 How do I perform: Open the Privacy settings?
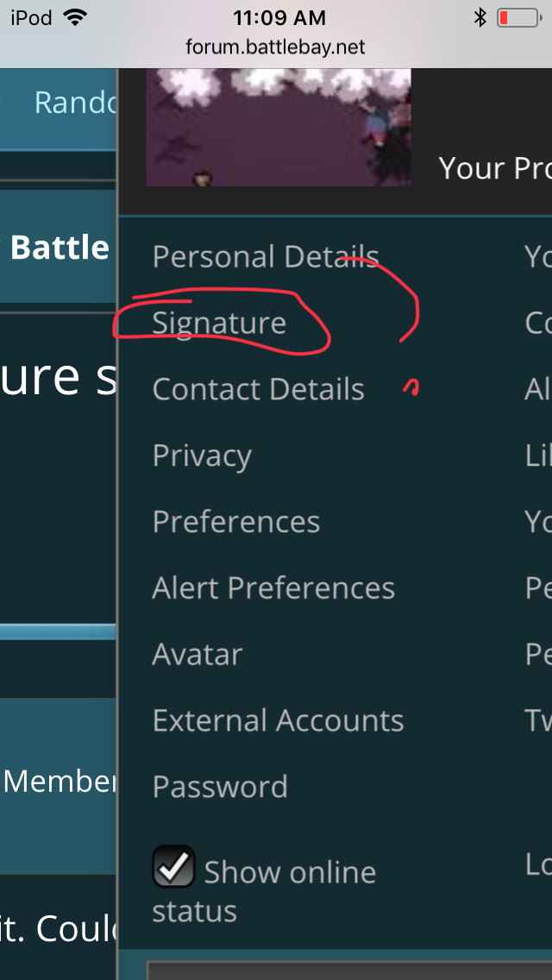coord(202,455)
